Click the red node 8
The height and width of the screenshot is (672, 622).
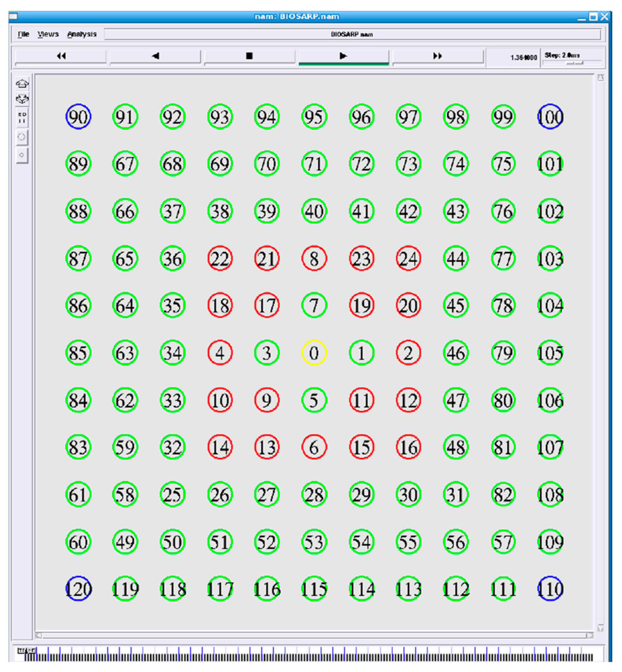pos(314,258)
